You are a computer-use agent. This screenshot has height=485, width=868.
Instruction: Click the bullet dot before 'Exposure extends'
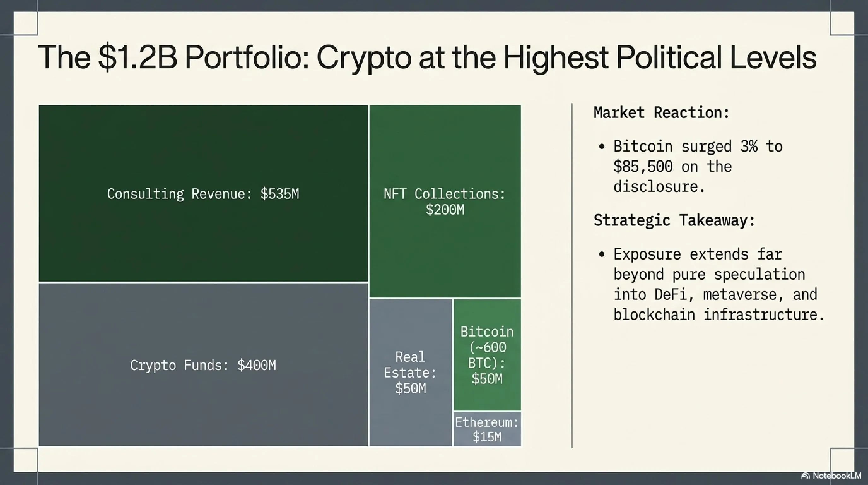(602, 254)
